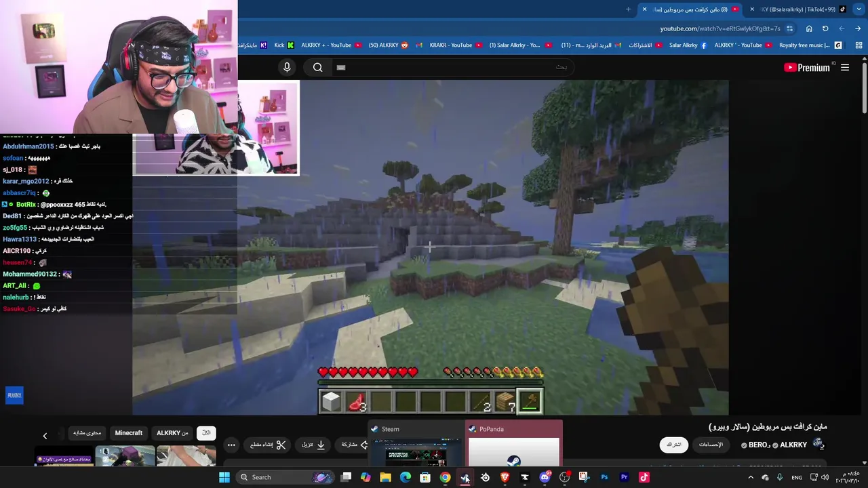Switch to the TikTok salaralkrky tab

(x=802, y=9)
